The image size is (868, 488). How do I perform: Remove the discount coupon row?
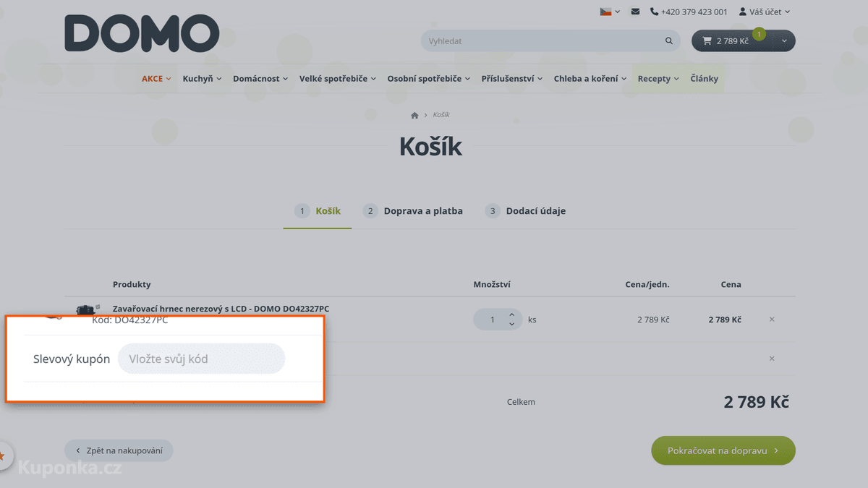pos(772,359)
